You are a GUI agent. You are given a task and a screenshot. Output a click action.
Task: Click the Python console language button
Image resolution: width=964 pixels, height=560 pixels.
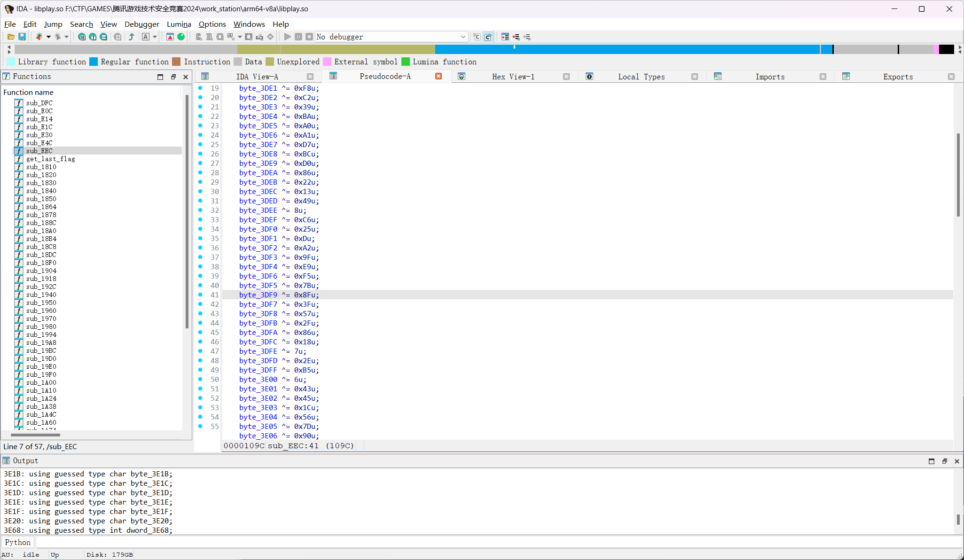pyautogui.click(x=18, y=542)
